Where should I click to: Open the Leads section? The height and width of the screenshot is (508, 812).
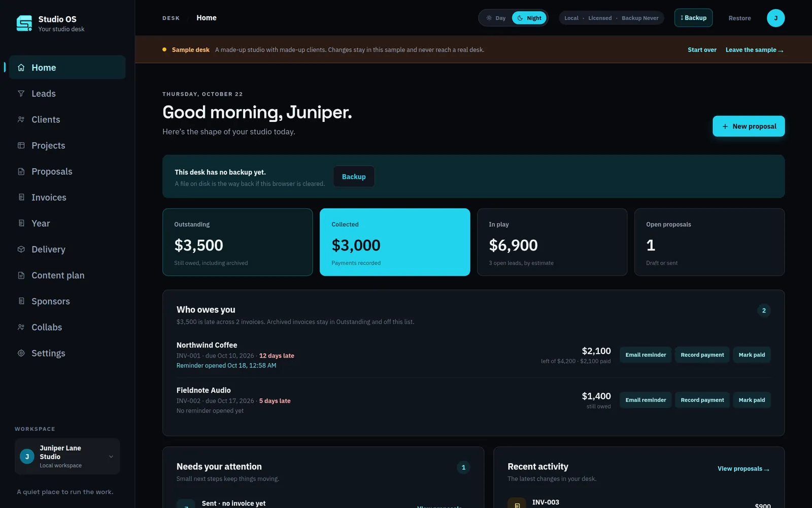[x=67, y=93]
